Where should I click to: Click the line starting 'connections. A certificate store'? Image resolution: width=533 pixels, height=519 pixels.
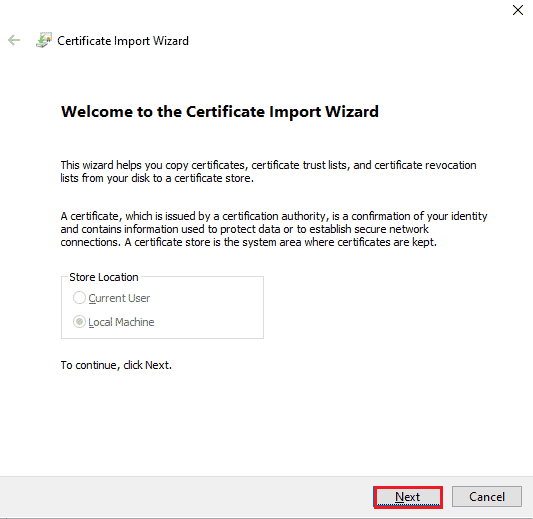pos(248,242)
